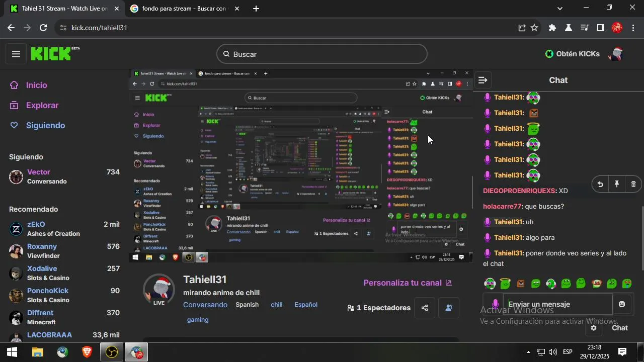Open the emoji picker in chat

[x=622, y=304]
